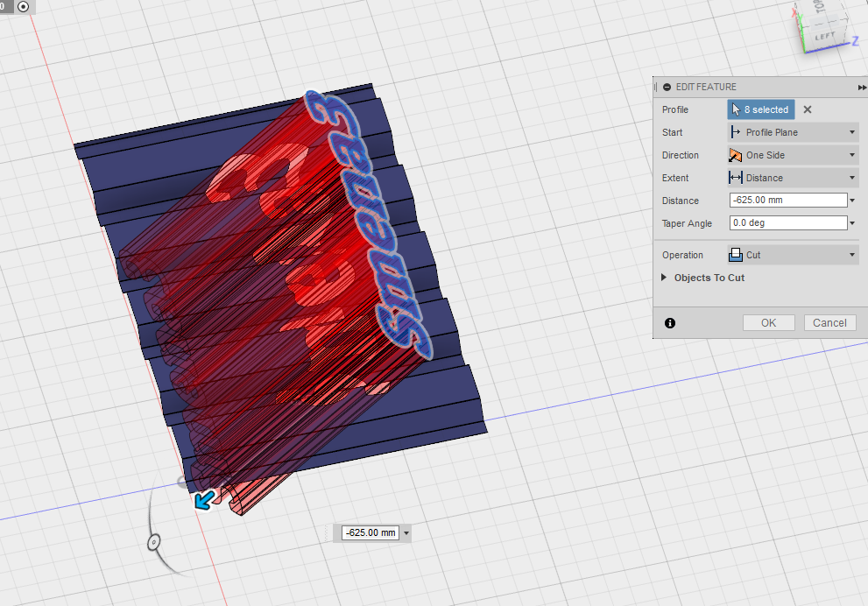Image resolution: width=868 pixels, height=606 pixels.
Task: Open the arrow beside floating distance input
Action: tap(407, 533)
